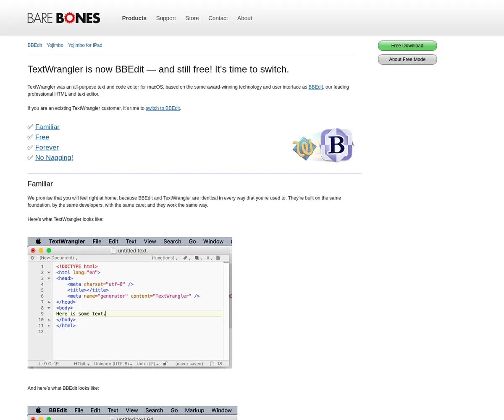Click the TextWrangler lasso app icon
This screenshot has height=420, width=504.
304,148
